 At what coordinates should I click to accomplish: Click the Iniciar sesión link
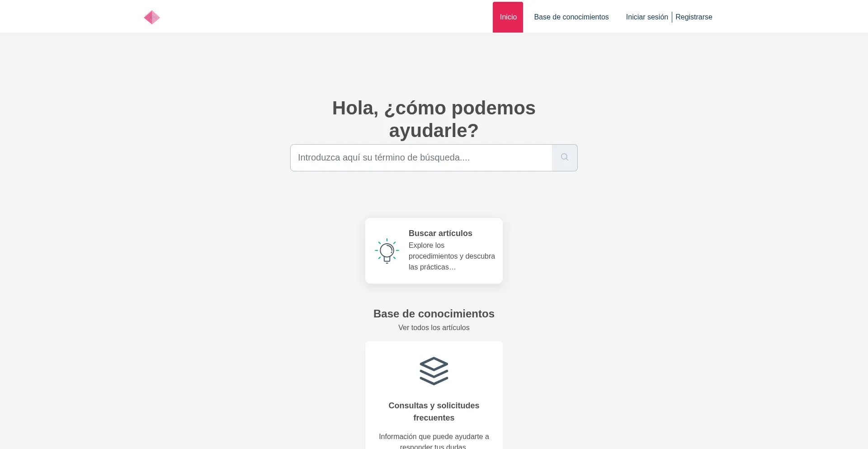(x=646, y=17)
